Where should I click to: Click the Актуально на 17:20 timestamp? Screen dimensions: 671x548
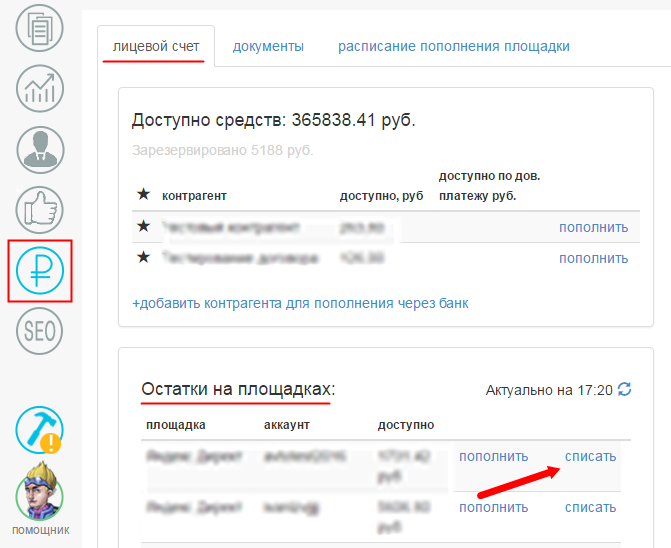point(549,390)
